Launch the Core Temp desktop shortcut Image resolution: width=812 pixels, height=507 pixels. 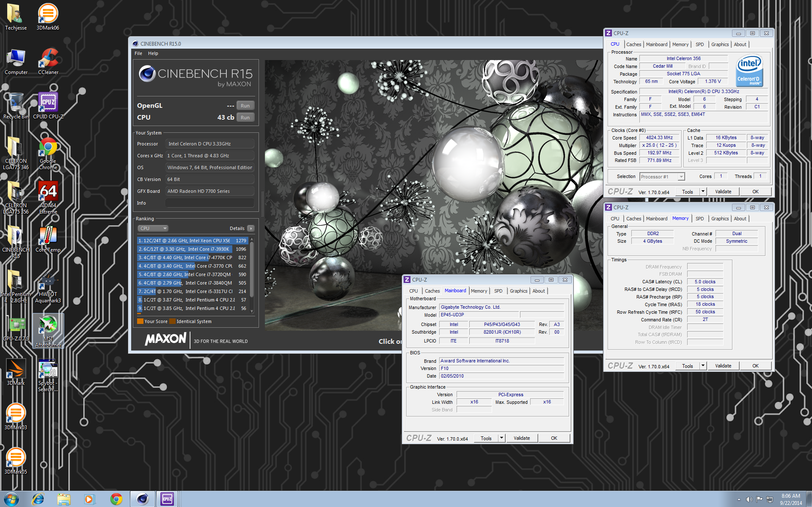click(x=48, y=239)
